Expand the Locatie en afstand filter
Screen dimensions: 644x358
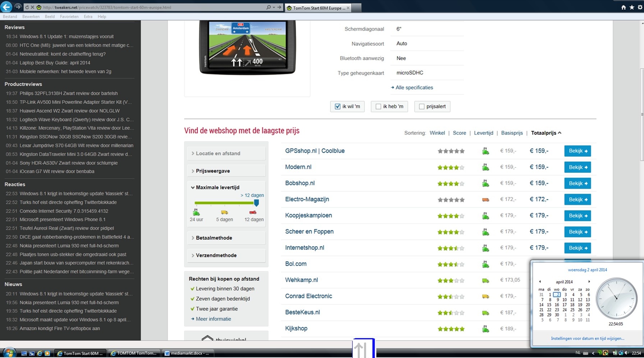pyautogui.click(x=226, y=153)
